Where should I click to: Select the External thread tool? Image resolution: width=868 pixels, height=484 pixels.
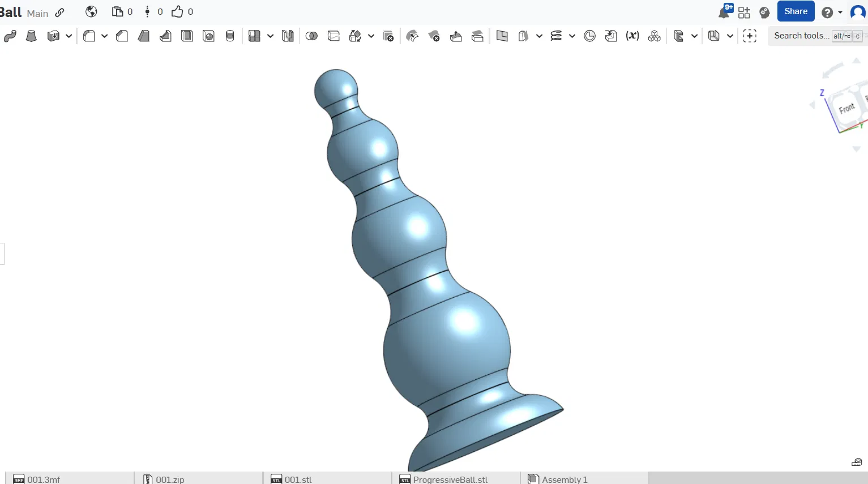(230, 36)
